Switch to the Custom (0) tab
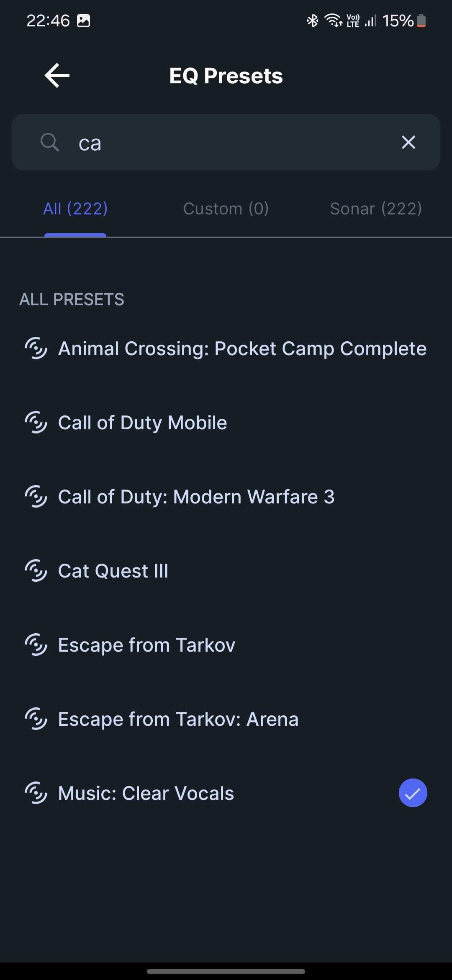The image size is (452, 980). 226,209
